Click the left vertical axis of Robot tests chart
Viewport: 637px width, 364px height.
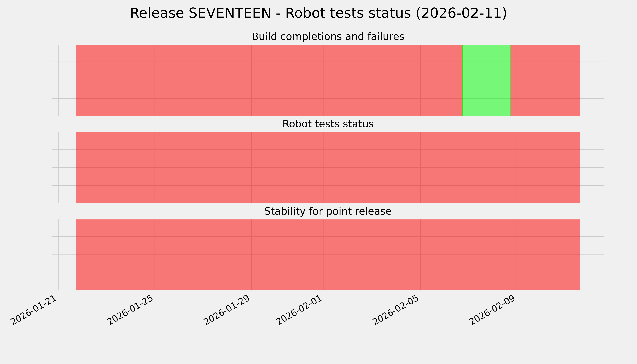click(58, 167)
